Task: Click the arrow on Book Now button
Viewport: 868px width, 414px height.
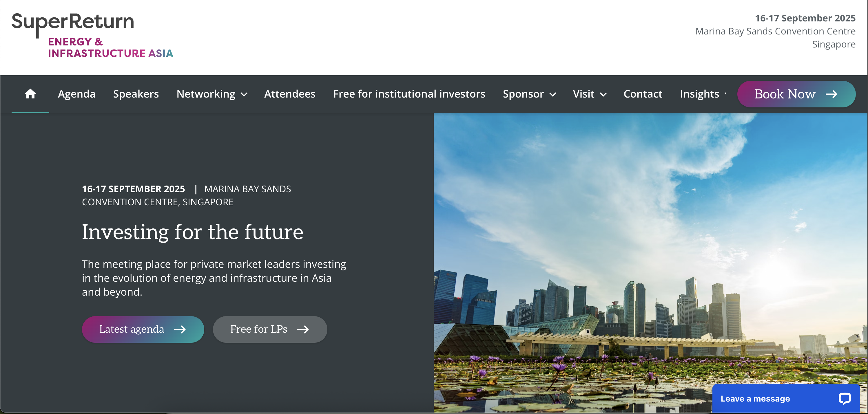Action: point(831,94)
